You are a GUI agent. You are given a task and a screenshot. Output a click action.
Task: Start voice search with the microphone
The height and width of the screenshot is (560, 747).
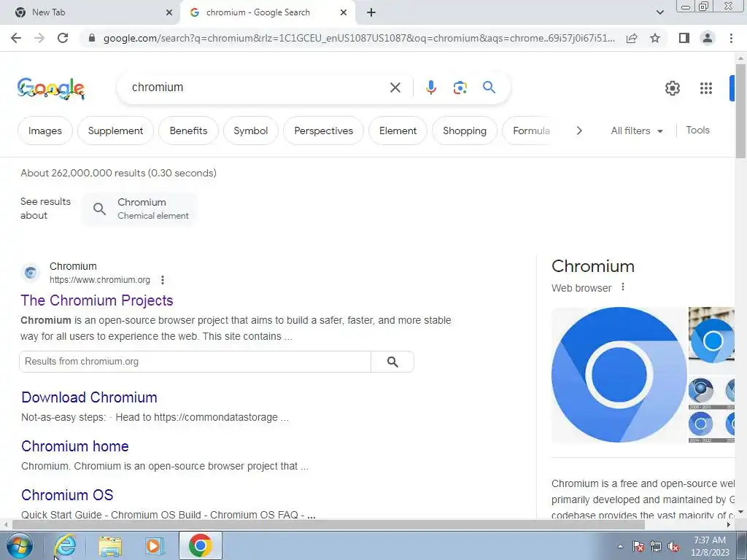point(430,87)
